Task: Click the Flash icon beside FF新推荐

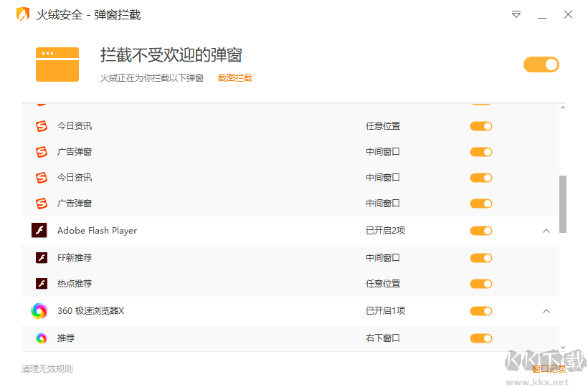Action: 42,258
